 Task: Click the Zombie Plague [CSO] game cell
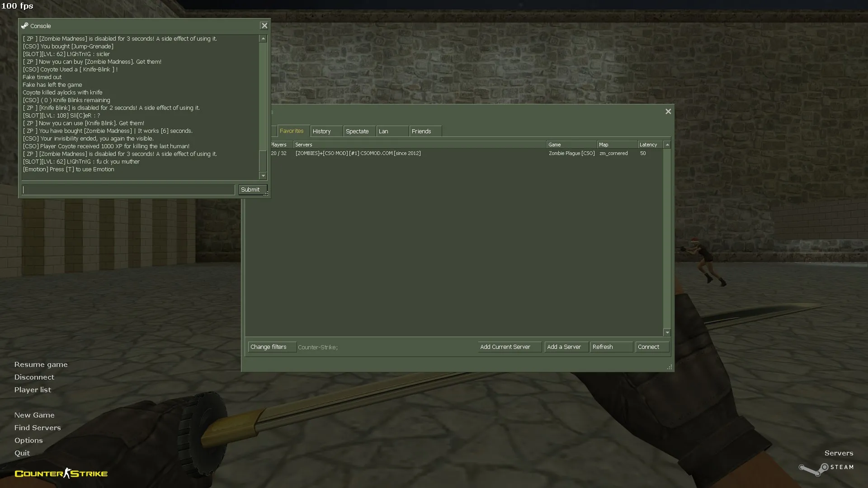[571, 154]
